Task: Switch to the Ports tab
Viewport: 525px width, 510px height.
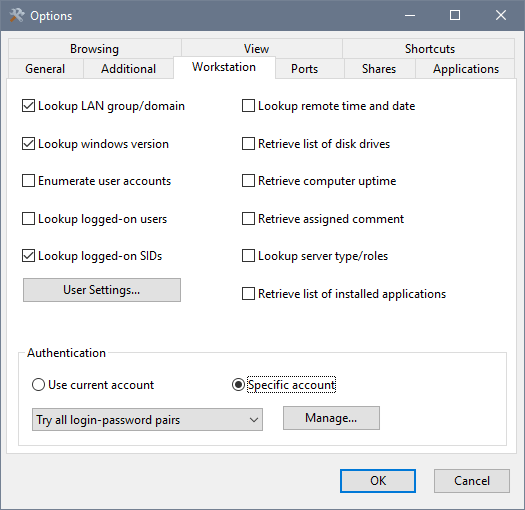Action: [304, 69]
